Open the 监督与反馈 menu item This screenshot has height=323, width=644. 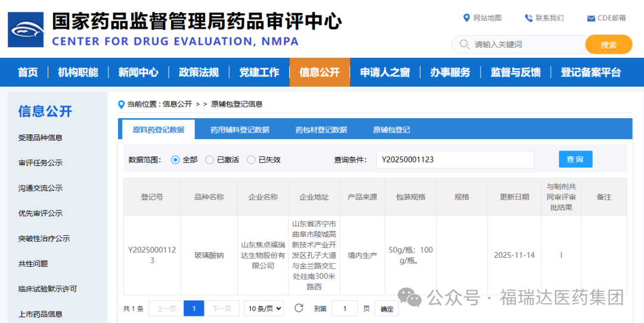click(x=515, y=72)
